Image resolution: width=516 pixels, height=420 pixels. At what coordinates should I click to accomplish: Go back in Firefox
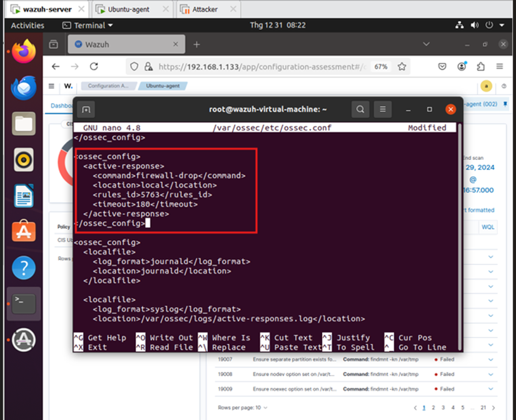[x=56, y=67]
